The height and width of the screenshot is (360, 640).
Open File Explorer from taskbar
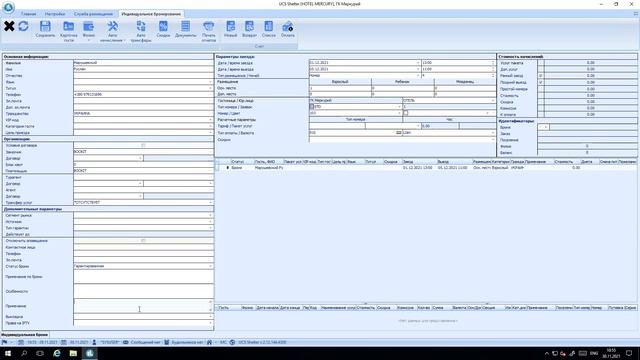(x=73, y=353)
